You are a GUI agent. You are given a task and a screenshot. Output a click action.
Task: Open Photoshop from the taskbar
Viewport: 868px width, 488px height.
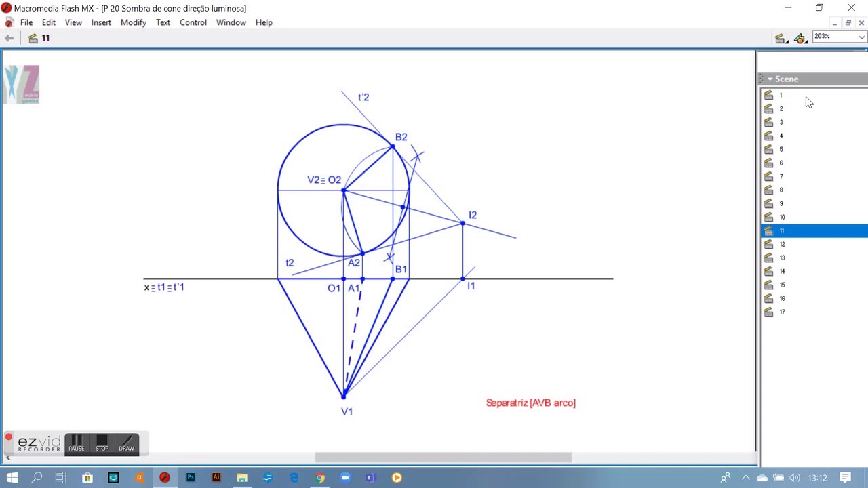191,478
